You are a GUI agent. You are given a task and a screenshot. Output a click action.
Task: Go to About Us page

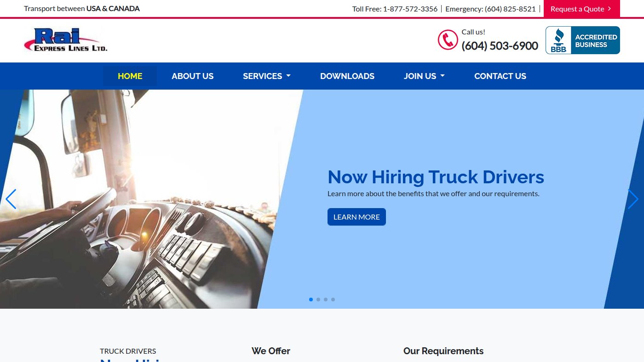coord(192,76)
